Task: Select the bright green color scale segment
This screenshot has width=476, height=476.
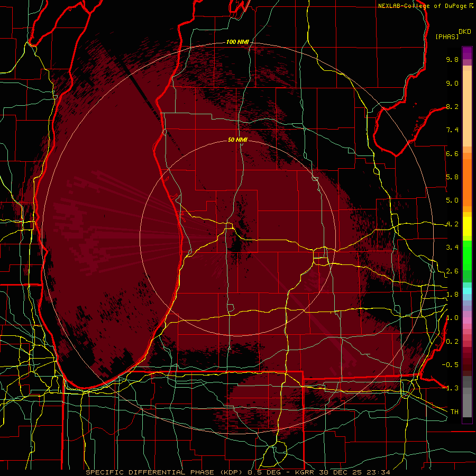Action: pyautogui.click(x=467, y=255)
